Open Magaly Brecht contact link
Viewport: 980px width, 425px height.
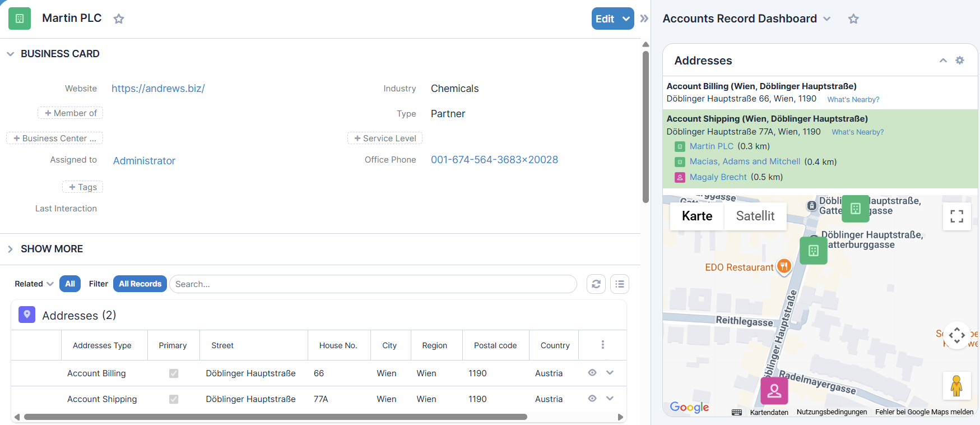[718, 177]
